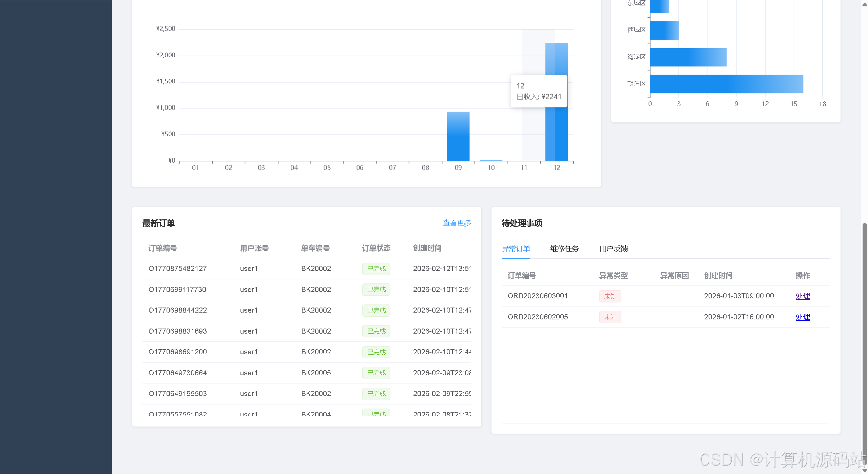This screenshot has width=868, height=474.
Task: Click the 西城区 bar in district chart
Action: [664, 31]
